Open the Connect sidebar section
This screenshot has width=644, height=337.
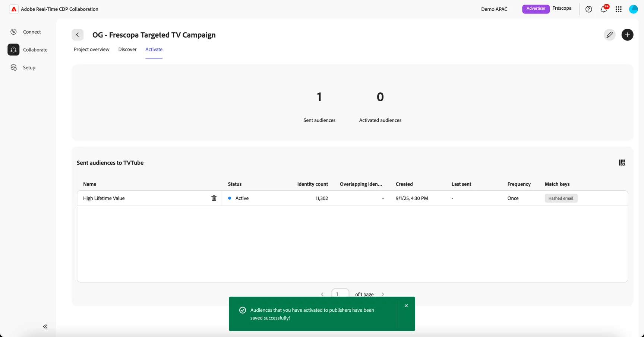pos(26,32)
